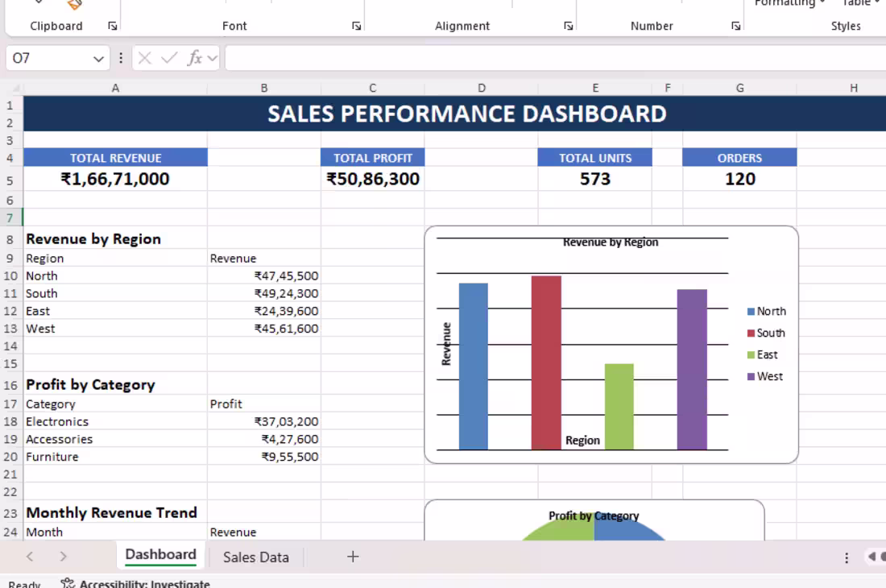The height and width of the screenshot is (588, 886).
Task: Click the Revenue by Region chart title
Action: tap(611, 242)
